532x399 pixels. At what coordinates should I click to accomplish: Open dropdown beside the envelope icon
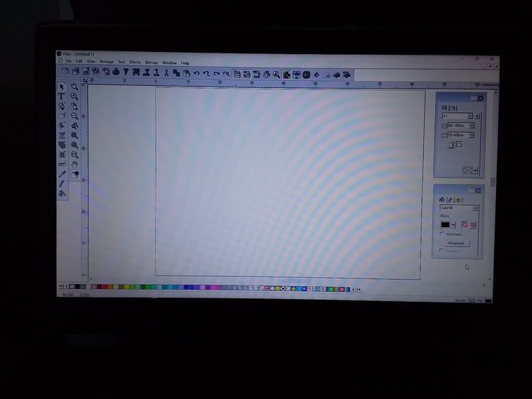pos(476,170)
